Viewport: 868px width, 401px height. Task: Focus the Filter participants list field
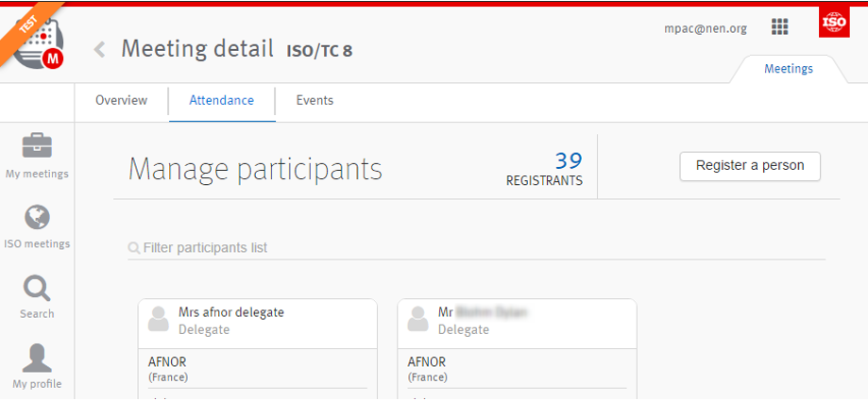tap(476, 248)
